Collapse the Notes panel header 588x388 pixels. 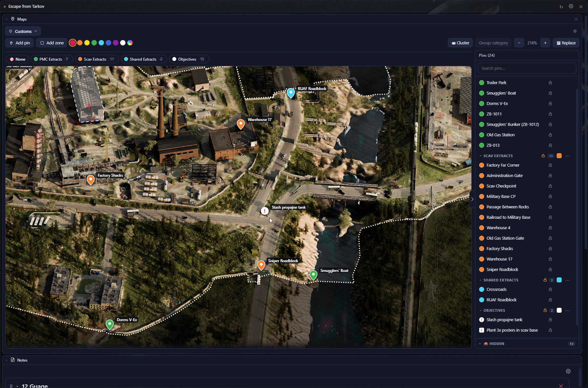(x=7, y=360)
